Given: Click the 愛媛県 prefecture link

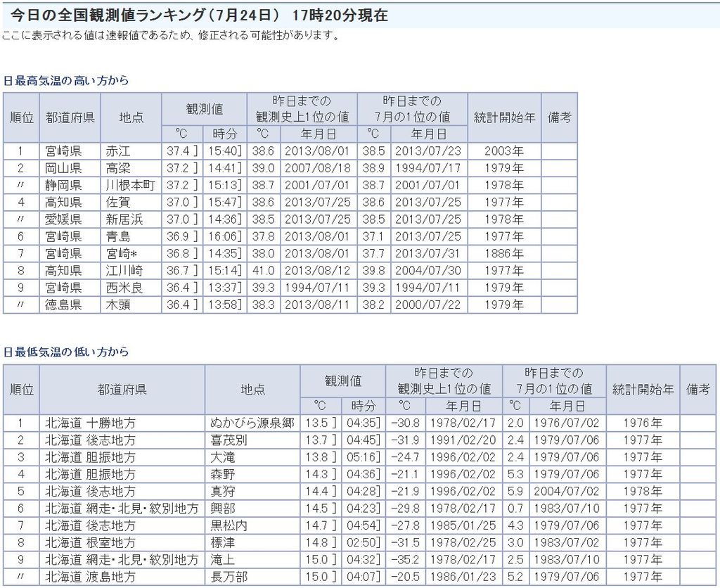Looking at the screenshot, I should 63,219.
